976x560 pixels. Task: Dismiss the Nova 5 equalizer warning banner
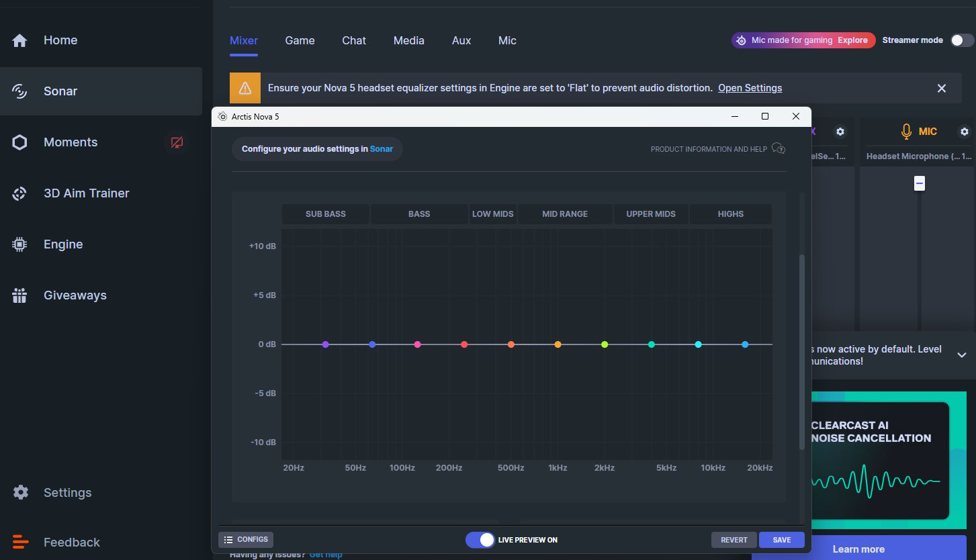coord(942,88)
